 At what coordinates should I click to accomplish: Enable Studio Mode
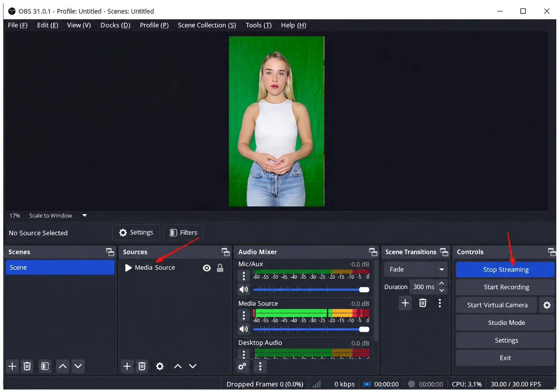pyautogui.click(x=505, y=323)
